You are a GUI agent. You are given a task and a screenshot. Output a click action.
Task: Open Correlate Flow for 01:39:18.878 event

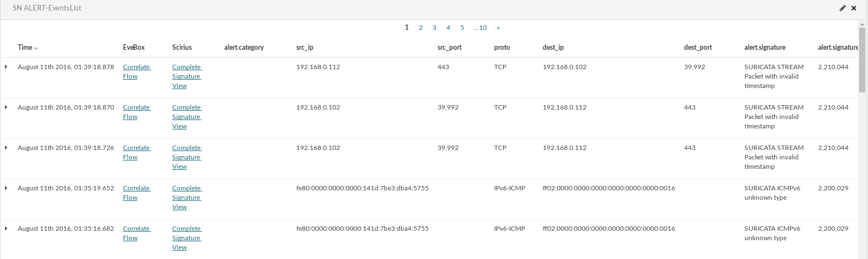[x=136, y=71]
